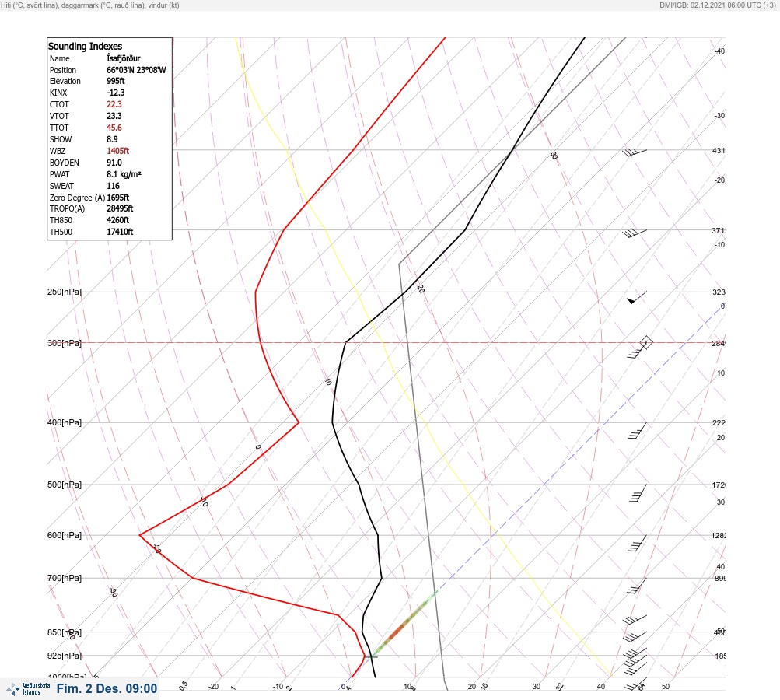
Task: Click the wind barb at 500 hPa
Action: pos(638,493)
